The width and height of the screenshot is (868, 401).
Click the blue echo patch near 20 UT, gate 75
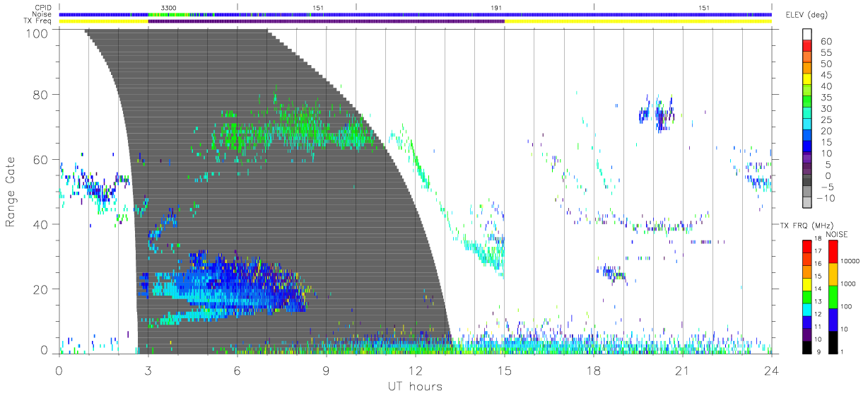tap(656, 113)
